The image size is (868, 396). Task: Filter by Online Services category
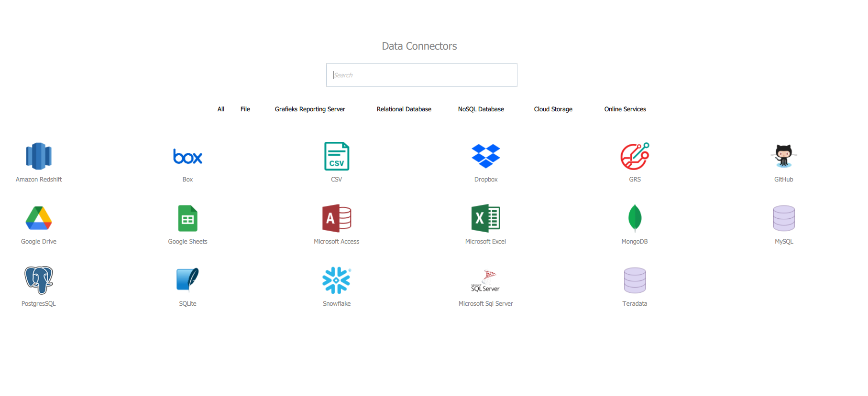625,109
